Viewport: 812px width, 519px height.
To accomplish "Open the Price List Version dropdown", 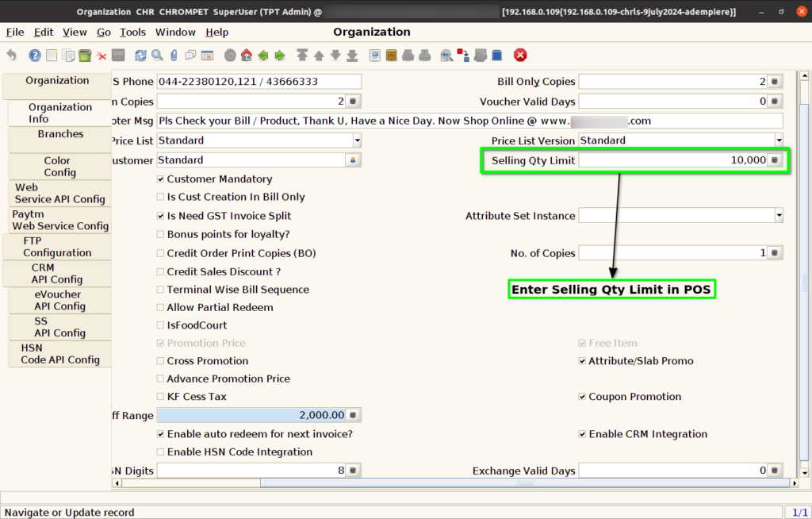I will (779, 140).
